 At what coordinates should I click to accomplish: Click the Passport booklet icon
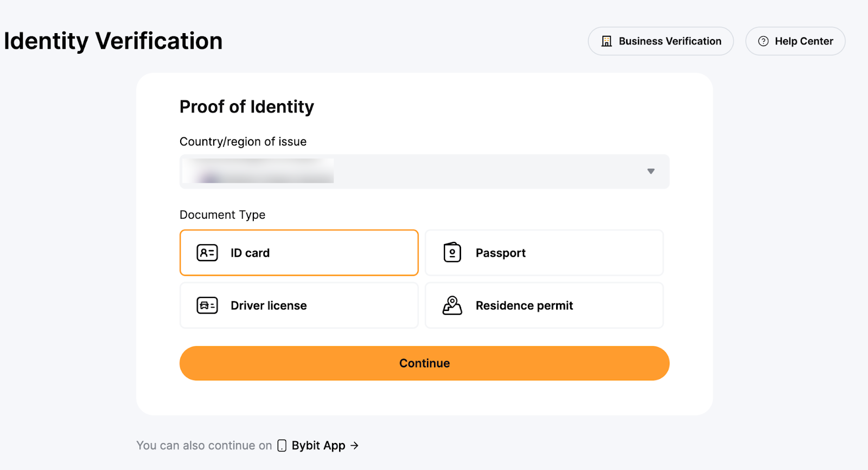[452, 252]
